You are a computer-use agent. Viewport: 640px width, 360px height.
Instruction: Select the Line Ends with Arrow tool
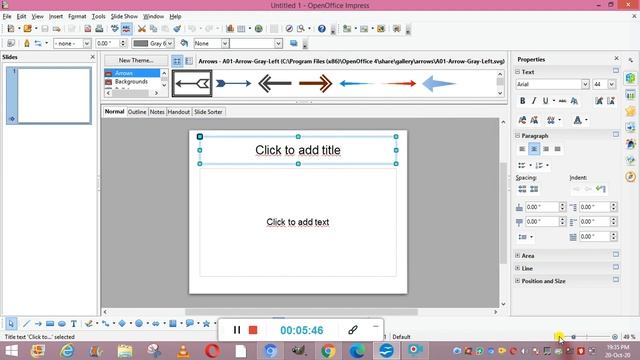38,324
